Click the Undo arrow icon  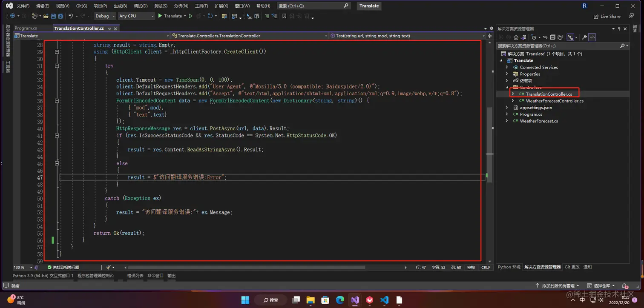71,16
